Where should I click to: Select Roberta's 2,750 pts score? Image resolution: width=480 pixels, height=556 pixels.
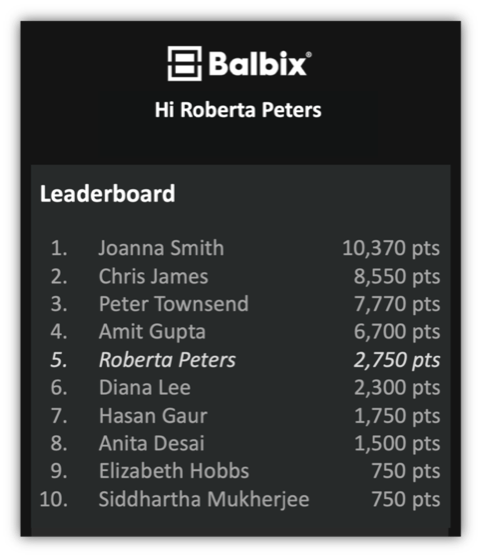397,360
